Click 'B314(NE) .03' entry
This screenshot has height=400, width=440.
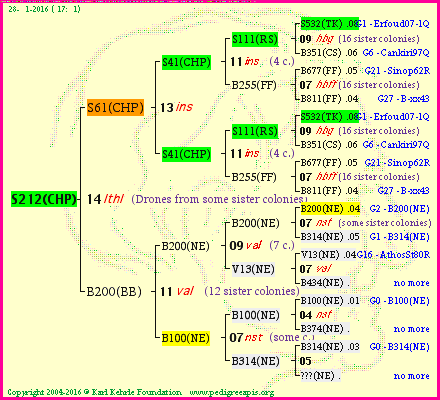(330, 347)
